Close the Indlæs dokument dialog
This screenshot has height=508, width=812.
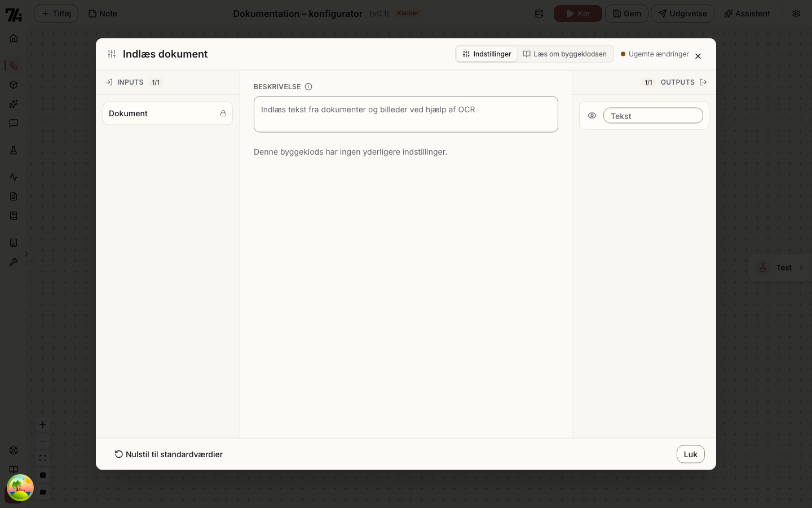click(x=698, y=56)
